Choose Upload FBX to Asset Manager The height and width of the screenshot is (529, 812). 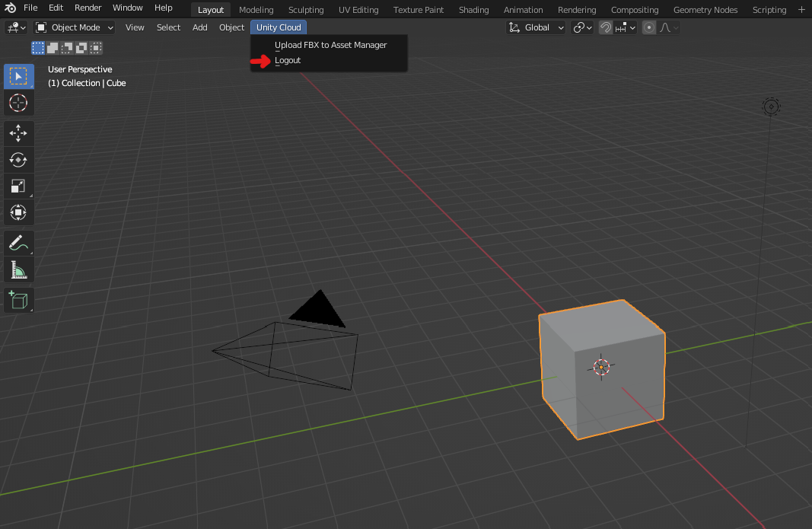330,45
